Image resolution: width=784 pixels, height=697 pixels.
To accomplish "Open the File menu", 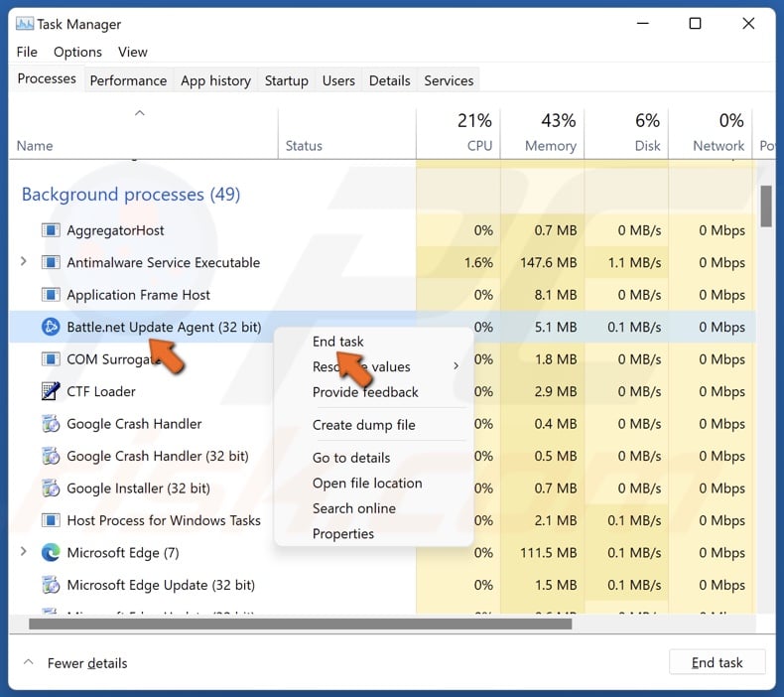I will tap(27, 52).
